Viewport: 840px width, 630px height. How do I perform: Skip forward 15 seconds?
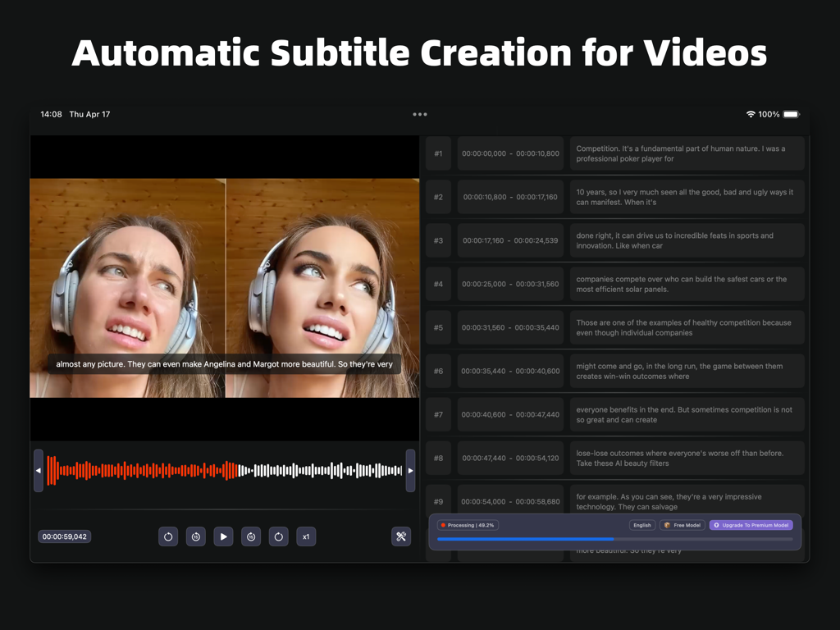[x=251, y=536]
